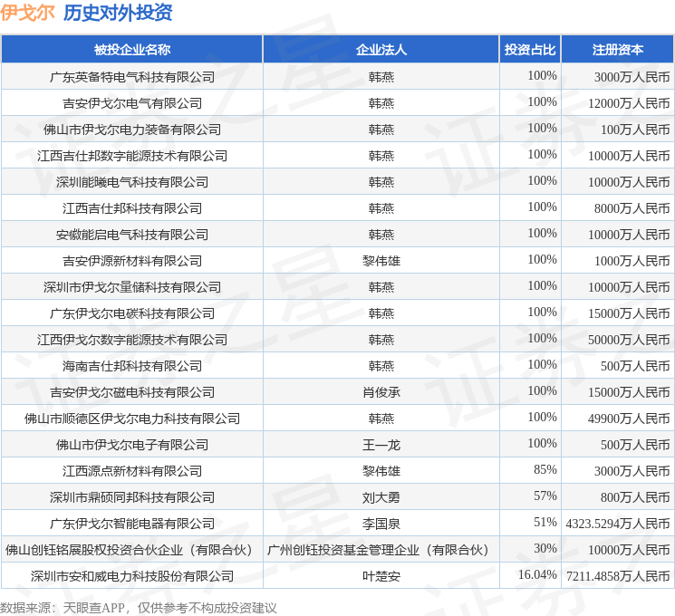675x616 pixels.
Task: Click 8000万人民币 registered capital
Action: pyautogui.click(x=632, y=208)
